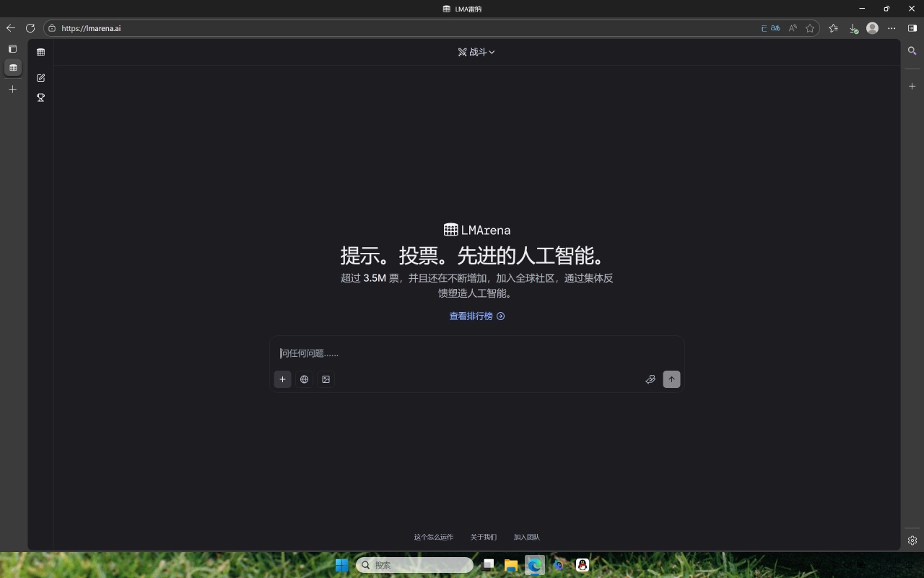Screen dimensions: 924x578
Task: Toggle the Edge sidebar panel icon
Action: tap(912, 28)
